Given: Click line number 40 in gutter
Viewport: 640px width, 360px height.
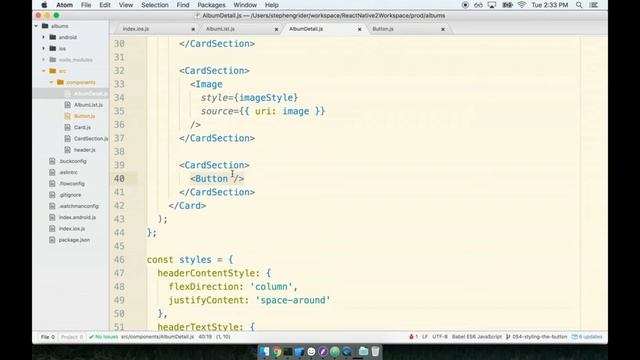Looking at the screenshot, I should (119, 179).
